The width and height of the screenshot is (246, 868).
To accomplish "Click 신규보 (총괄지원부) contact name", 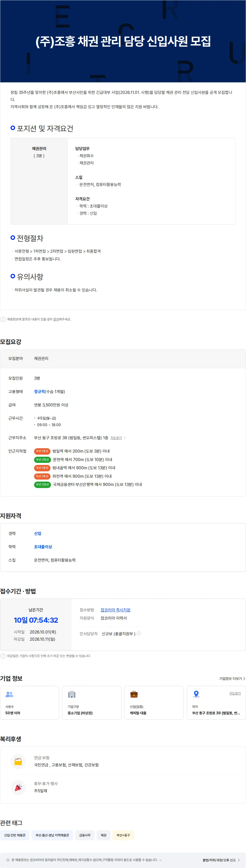I will [x=118, y=634].
